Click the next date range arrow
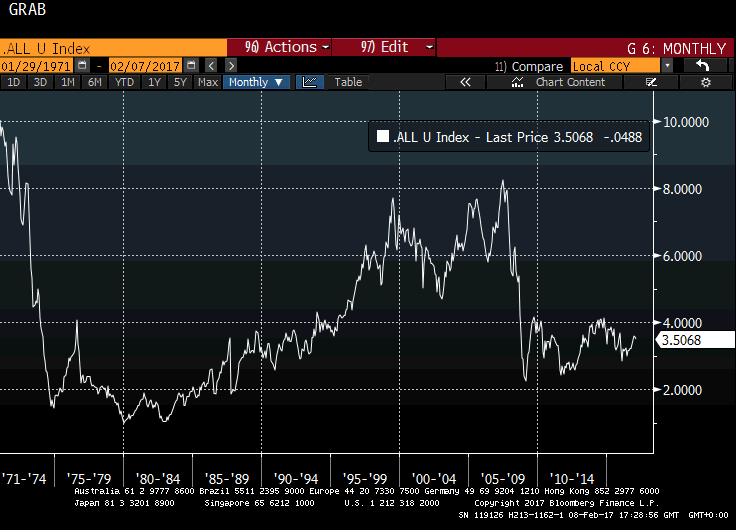Screen dimensions: 736x530 click(x=231, y=65)
